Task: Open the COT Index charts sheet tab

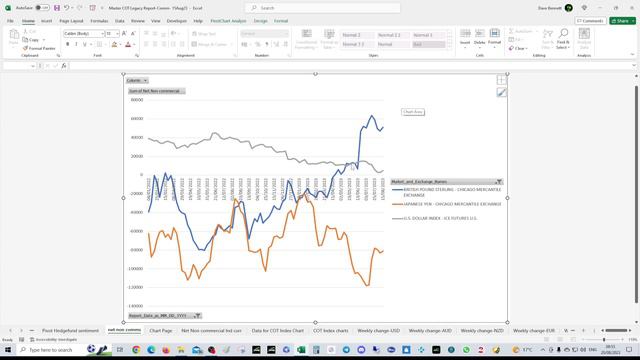Action: coord(331,331)
